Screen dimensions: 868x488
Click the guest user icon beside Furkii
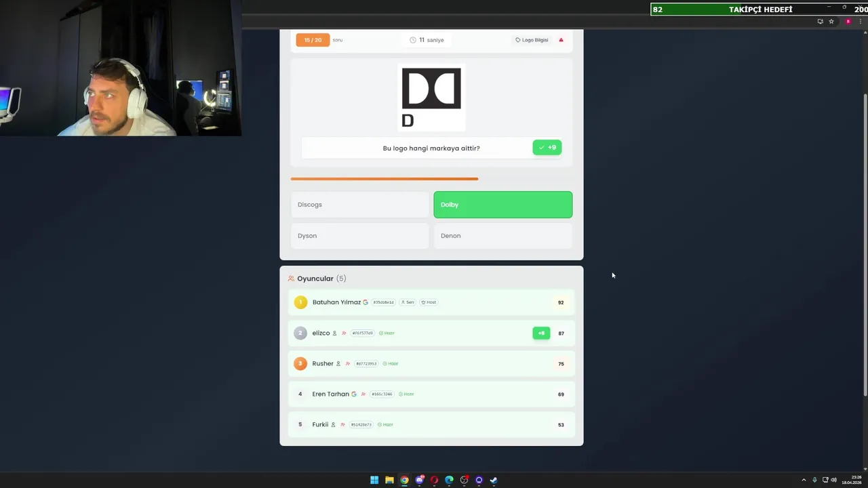333,424
